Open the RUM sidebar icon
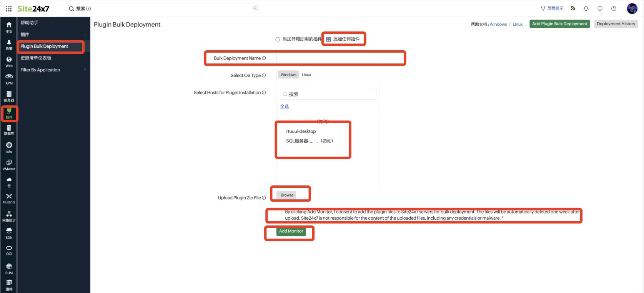This screenshot has height=293, width=644. click(x=9, y=269)
